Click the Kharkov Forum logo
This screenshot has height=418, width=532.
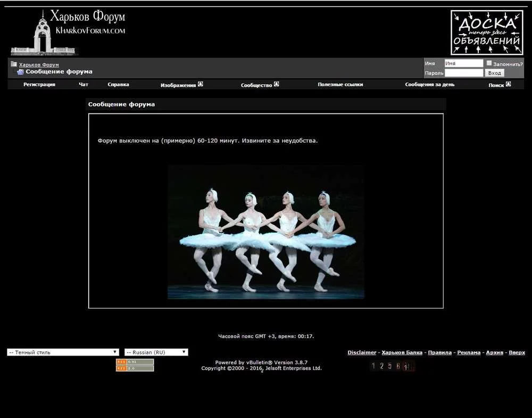pos(68,32)
